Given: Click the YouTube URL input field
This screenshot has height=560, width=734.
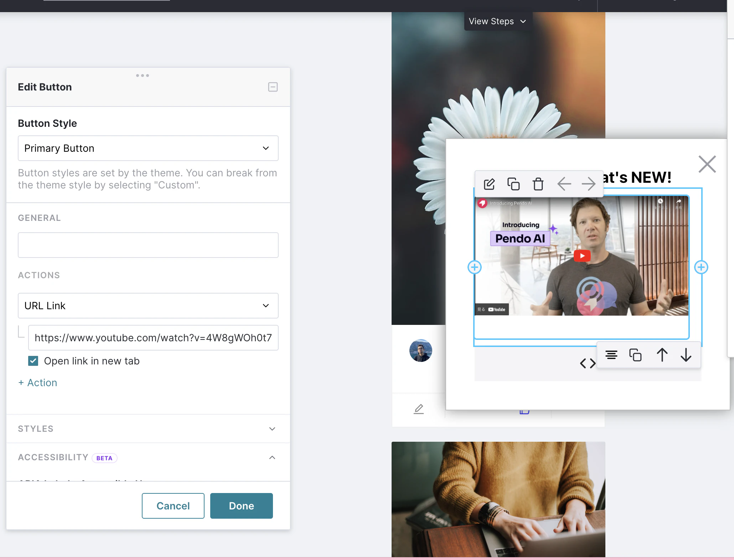Looking at the screenshot, I should (x=153, y=338).
